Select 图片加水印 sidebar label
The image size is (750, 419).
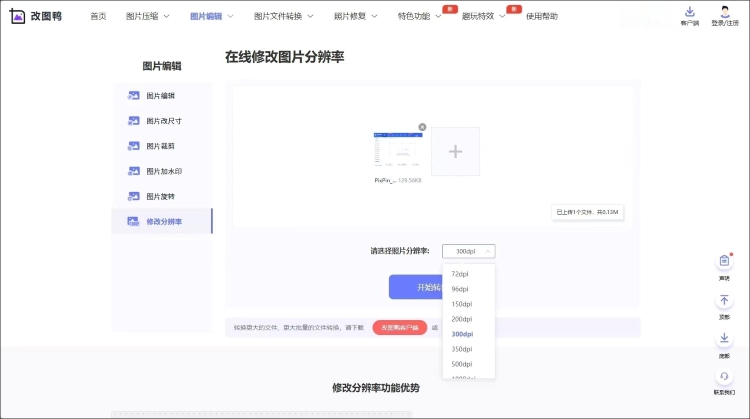164,171
